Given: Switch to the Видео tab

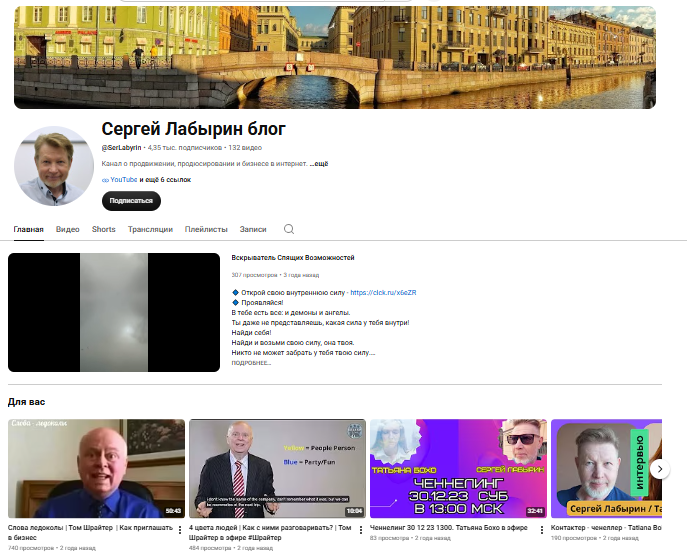Looking at the screenshot, I should pos(67,229).
